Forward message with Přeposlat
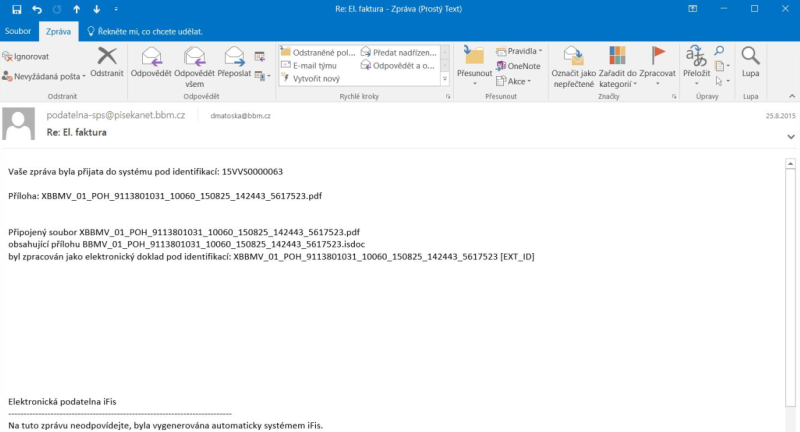The image size is (800, 432). point(234,63)
